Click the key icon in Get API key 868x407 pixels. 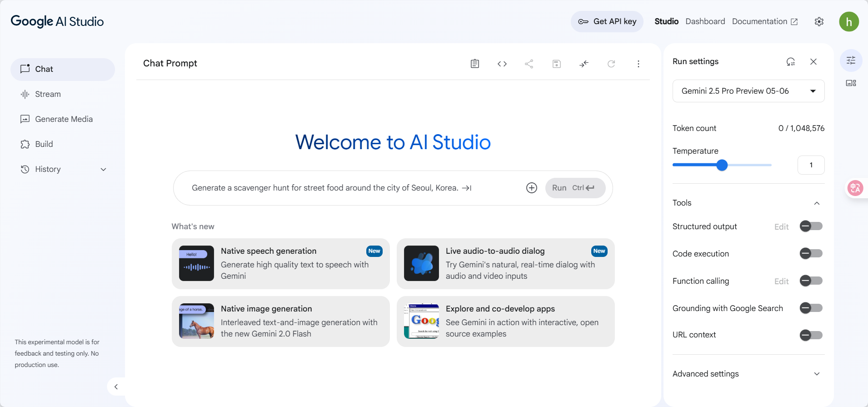point(583,21)
